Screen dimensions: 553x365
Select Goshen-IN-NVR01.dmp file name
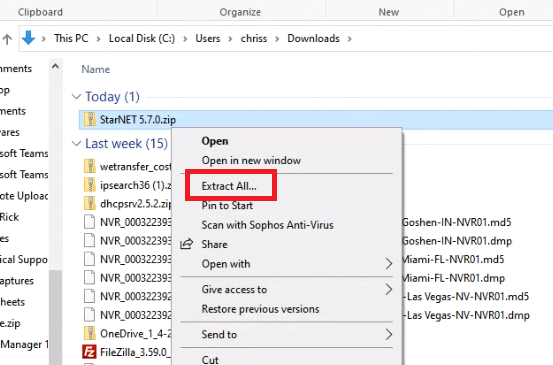click(457, 241)
